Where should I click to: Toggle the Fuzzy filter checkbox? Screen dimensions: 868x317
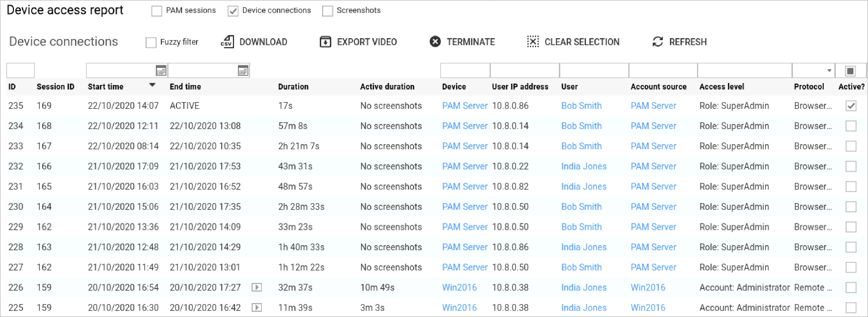tap(151, 42)
